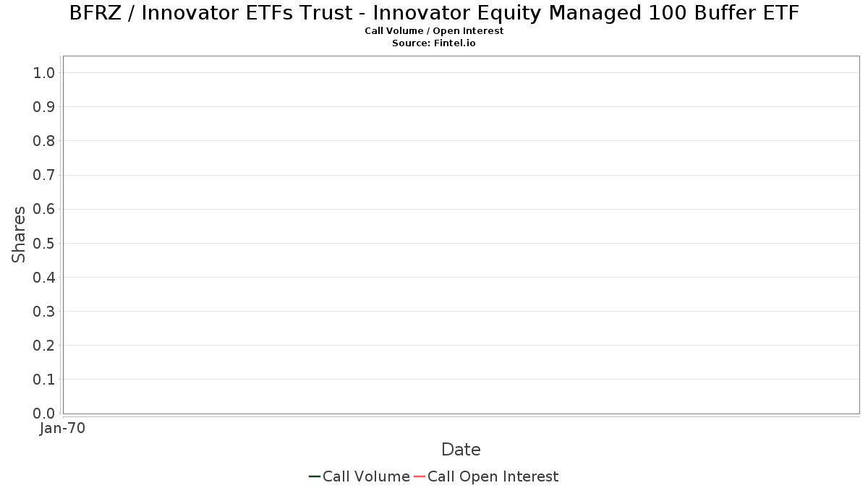Image resolution: width=868 pixels, height=488 pixels.
Task: Click the center of the empty plot area
Action: click(461, 235)
